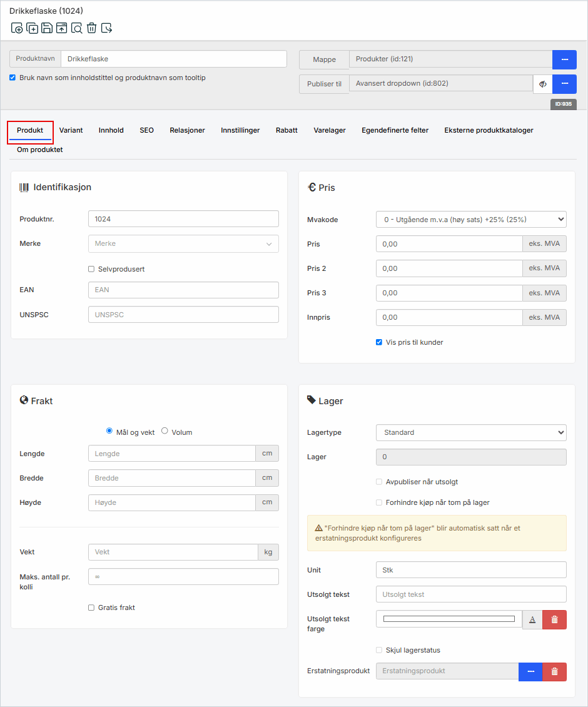This screenshot has height=707, width=588.
Task: Select the Volum radio button
Action: point(165,431)
